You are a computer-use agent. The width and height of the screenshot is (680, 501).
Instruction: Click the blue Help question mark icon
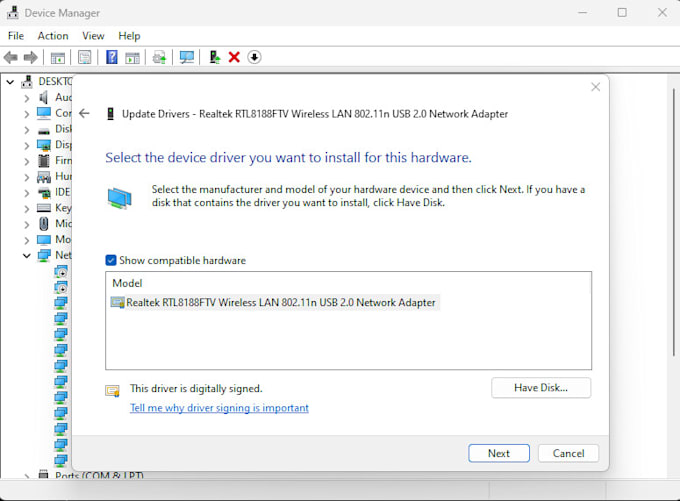[111, 57]
